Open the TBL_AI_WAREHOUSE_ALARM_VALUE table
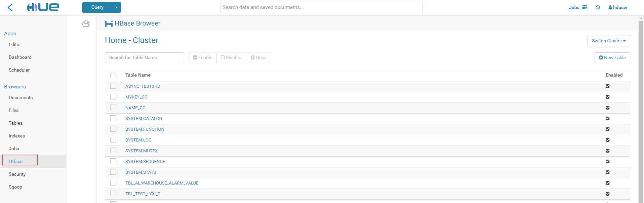 [162, 183]
